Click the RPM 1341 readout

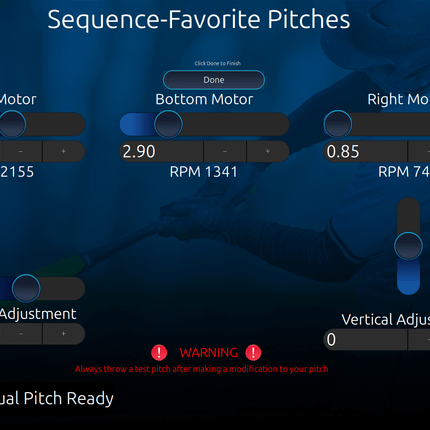(203, 172)
